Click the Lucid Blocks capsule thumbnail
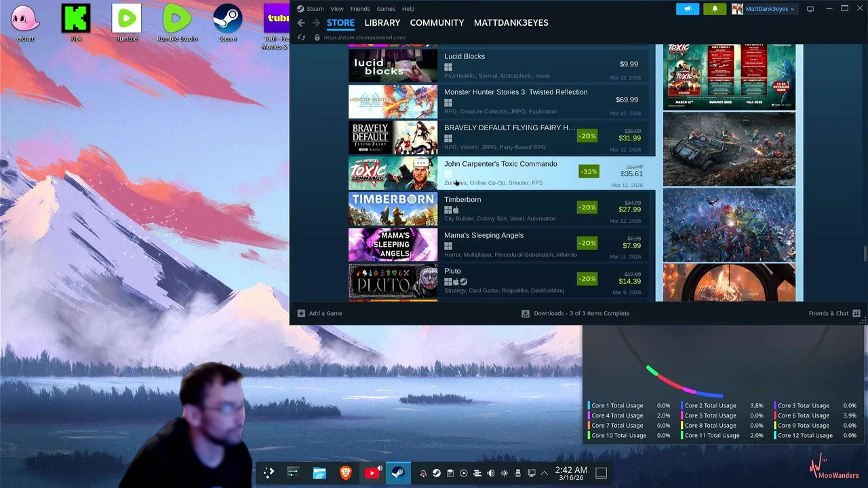Viewport: 868px width, 488px height. [393, 66]
